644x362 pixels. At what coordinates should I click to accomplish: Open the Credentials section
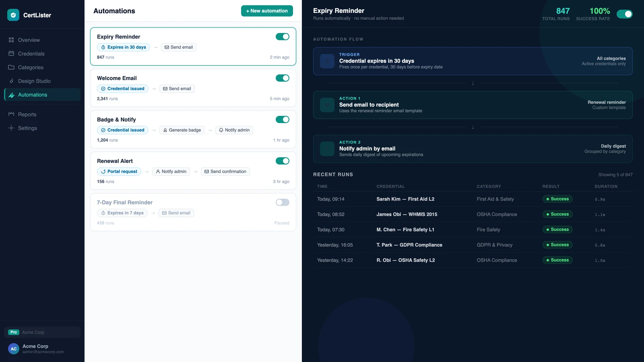click(42, 53)
